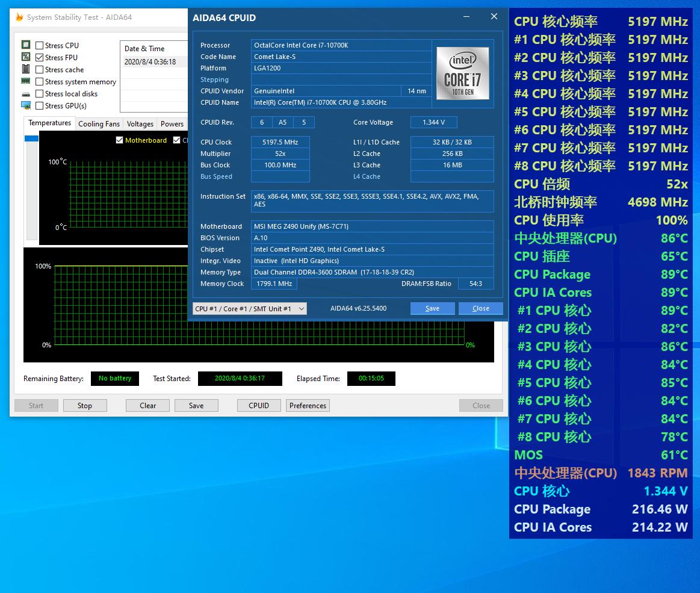Click the monitor icon beside Stress GPU(s)

26,105
